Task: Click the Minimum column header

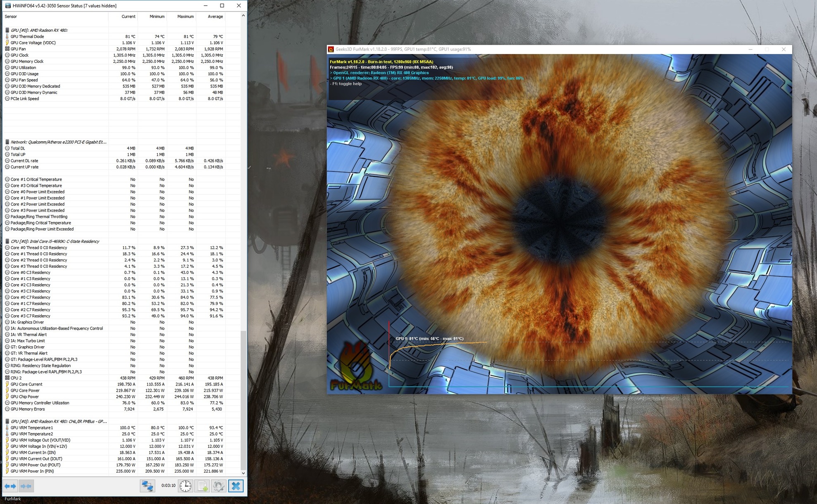Action: click(x=152, y=17)
